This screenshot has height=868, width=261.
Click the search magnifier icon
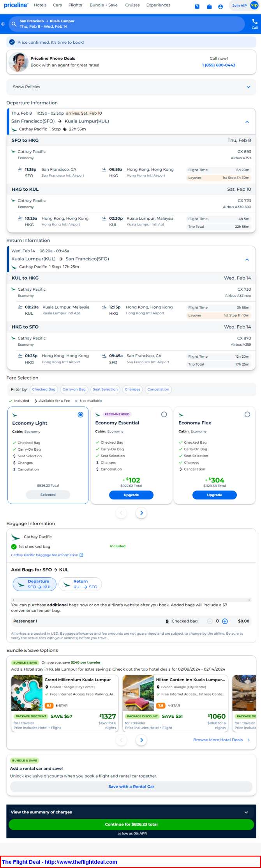[14, 24]
